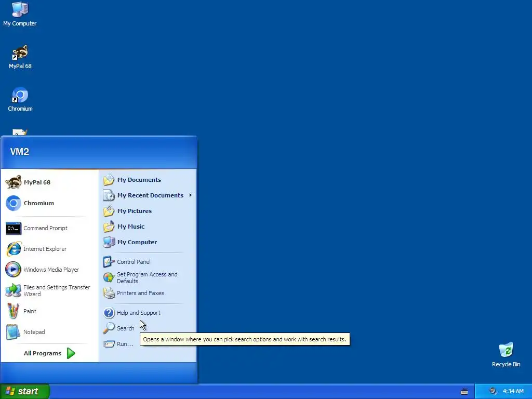The image size is (532, 399).
Task: Choose the Printers and Faxes menu entry
Action: tap(140, 293)
